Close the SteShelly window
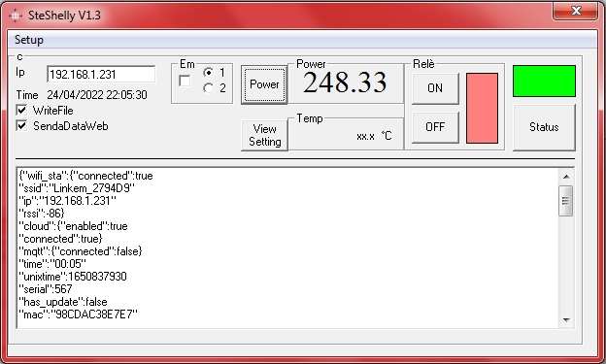 pyautogui.click(x=576, y=11)
